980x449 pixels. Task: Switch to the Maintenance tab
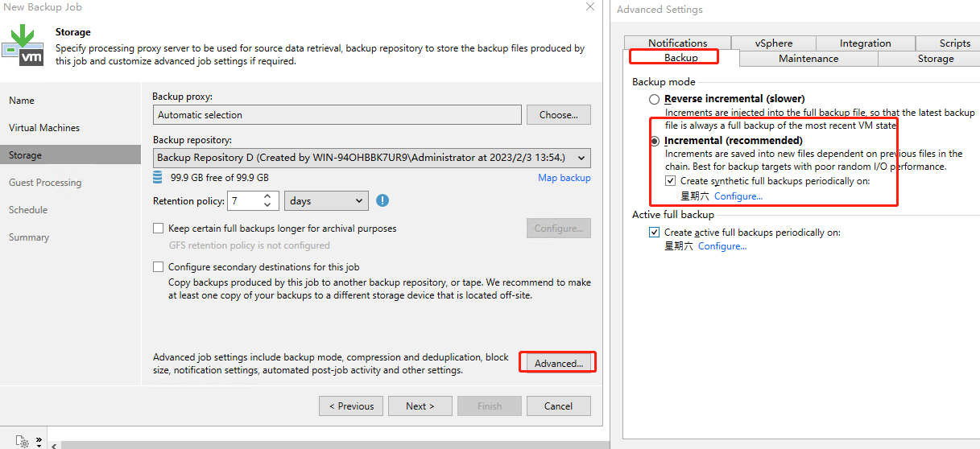click(x=808, y=59)
